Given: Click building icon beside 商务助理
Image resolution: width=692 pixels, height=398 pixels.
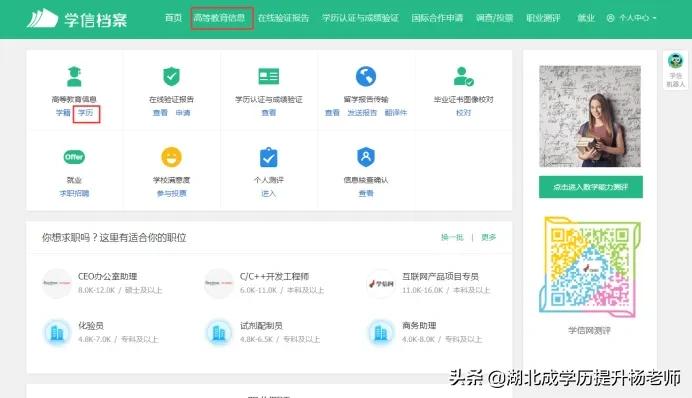Looking at the screenshot, I should tap(380, 332).
